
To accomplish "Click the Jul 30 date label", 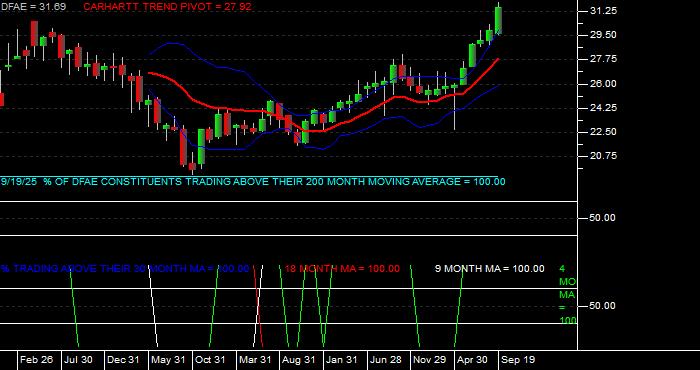I will tap(78, 360).
